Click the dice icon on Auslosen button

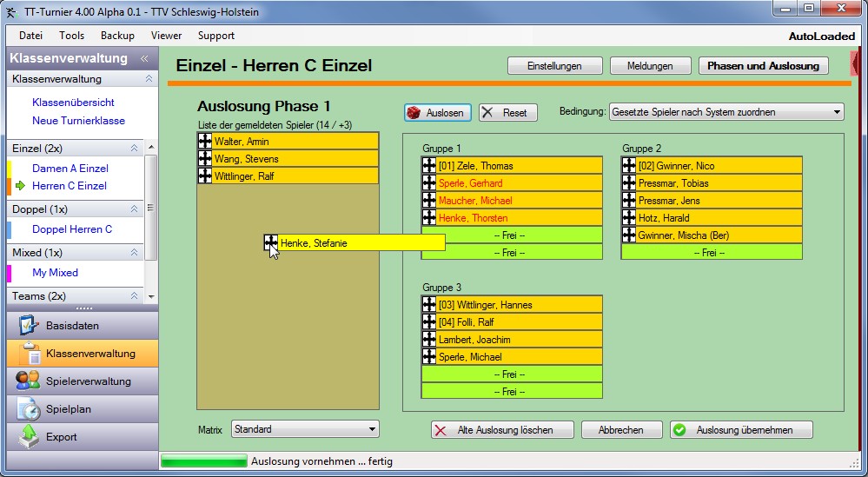click(x=415, y=113)
